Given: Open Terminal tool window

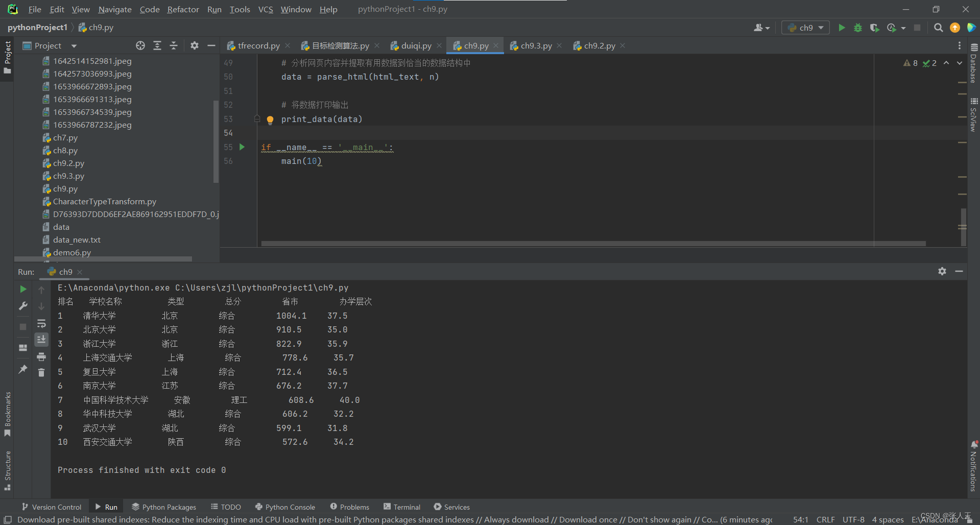Looking at the screenshot, I should point(402,507).
